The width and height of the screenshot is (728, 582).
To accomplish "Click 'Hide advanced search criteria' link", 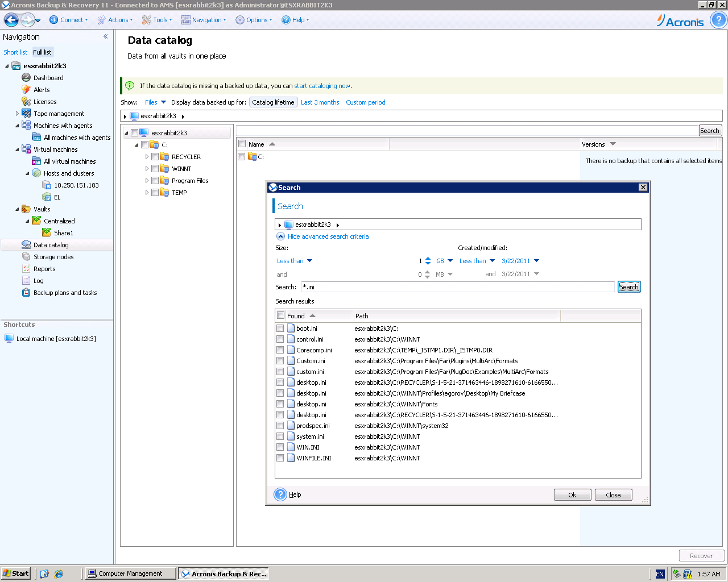I will tap(328, 236).
